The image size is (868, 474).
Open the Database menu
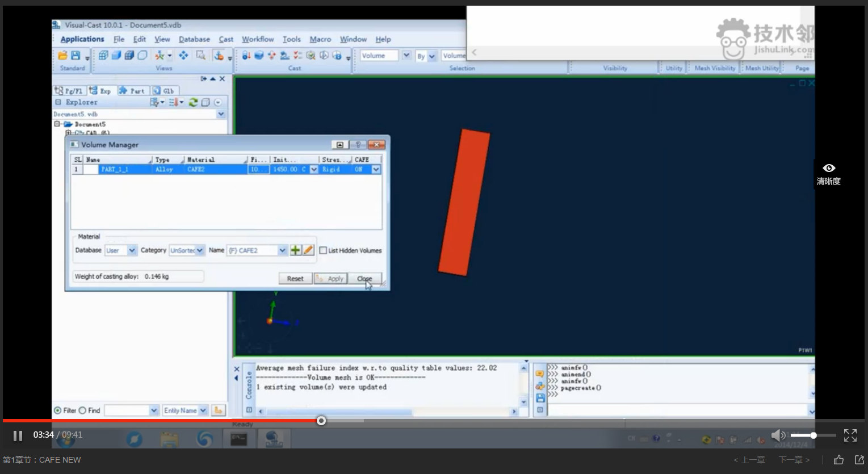pyautogui.click(x=194, y=39)
